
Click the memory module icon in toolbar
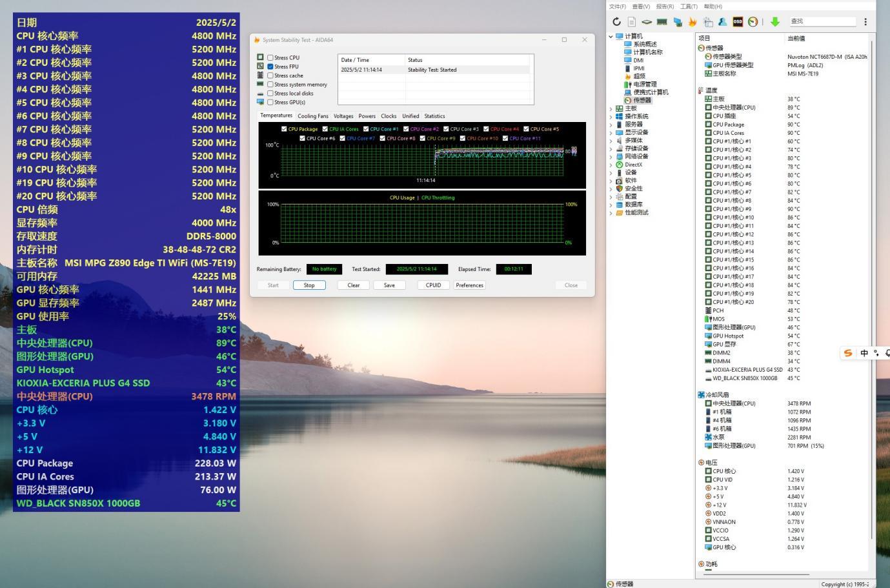(x=662, y=21)
